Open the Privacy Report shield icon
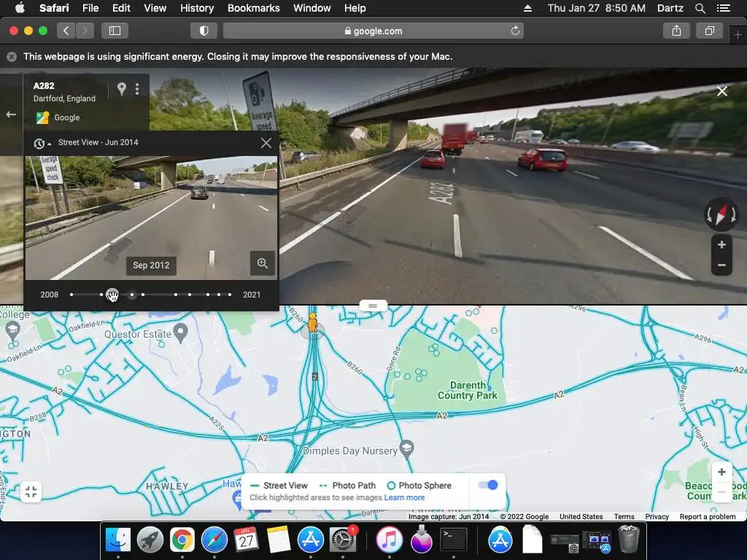This screenshot has height=560, width=747. point(204,31)
